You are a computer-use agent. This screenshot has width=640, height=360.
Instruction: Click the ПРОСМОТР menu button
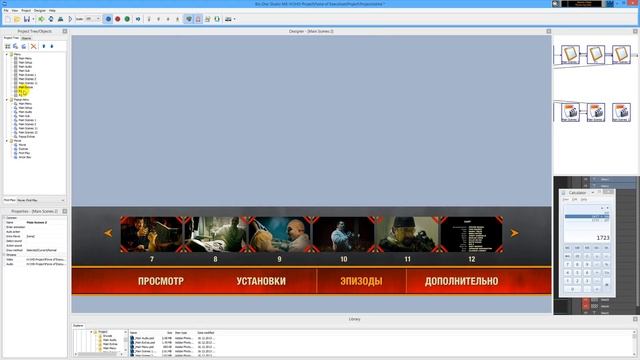161,281
